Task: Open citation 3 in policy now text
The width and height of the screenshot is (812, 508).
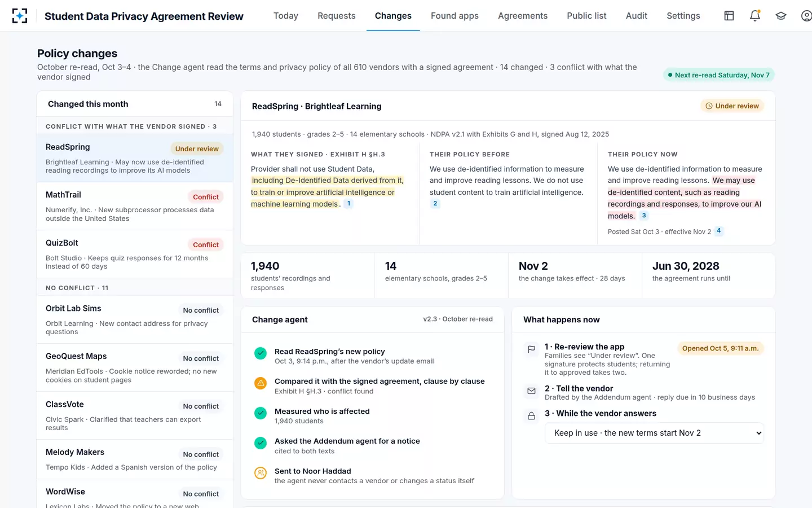Action: 644,216
